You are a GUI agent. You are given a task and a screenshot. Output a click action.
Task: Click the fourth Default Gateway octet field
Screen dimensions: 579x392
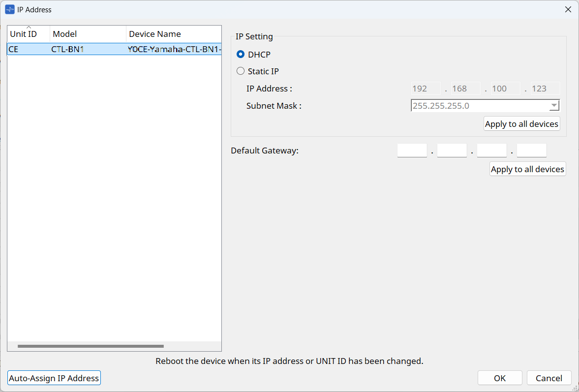531,151
